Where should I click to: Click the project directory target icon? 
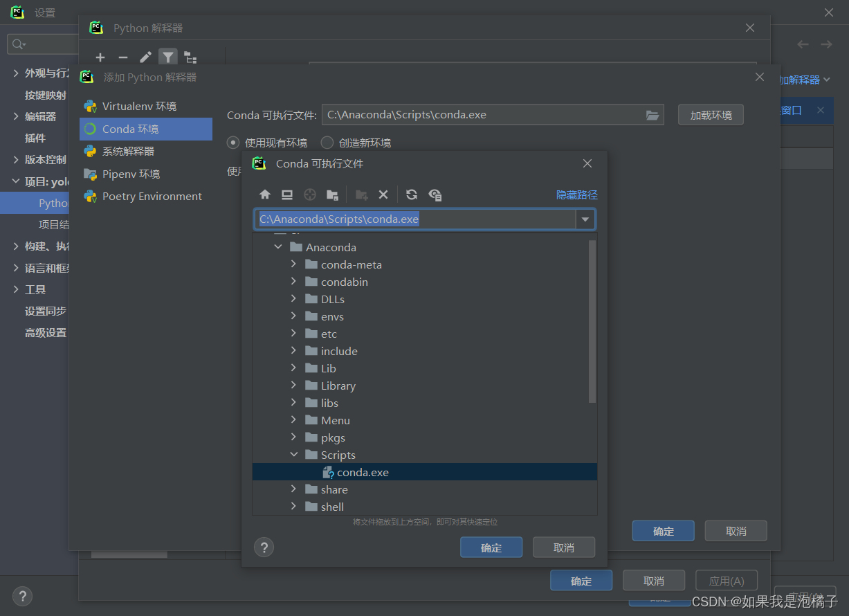(310, 195)
